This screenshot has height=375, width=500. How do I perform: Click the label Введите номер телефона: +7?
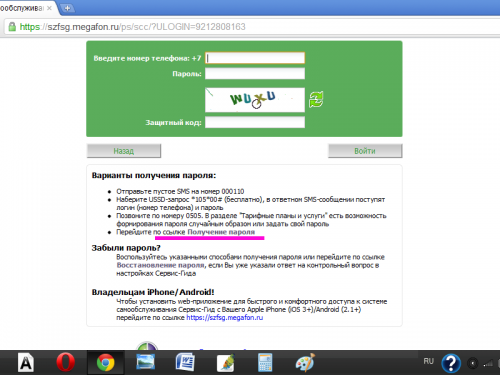147,58
